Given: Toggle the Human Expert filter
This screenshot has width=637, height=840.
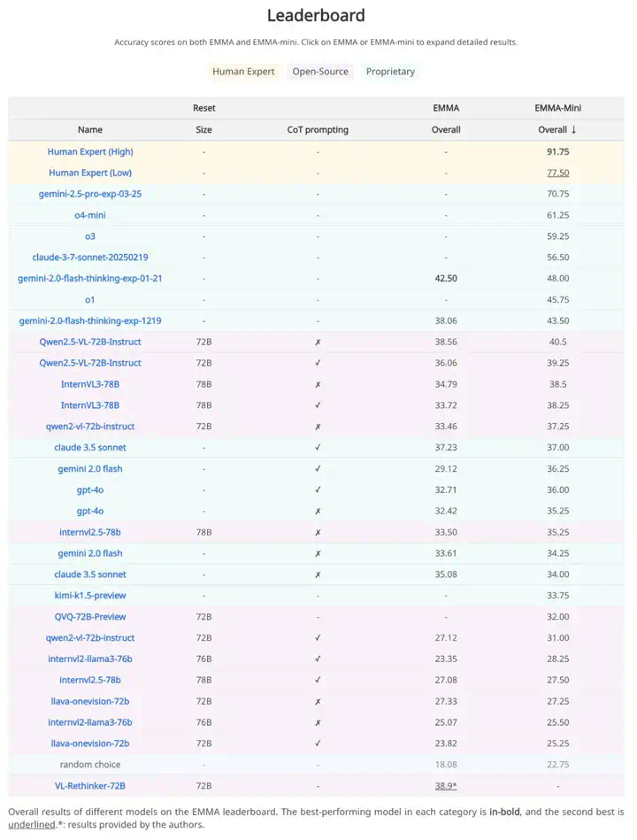Looking at the screenshot, I should coord(243,72).
